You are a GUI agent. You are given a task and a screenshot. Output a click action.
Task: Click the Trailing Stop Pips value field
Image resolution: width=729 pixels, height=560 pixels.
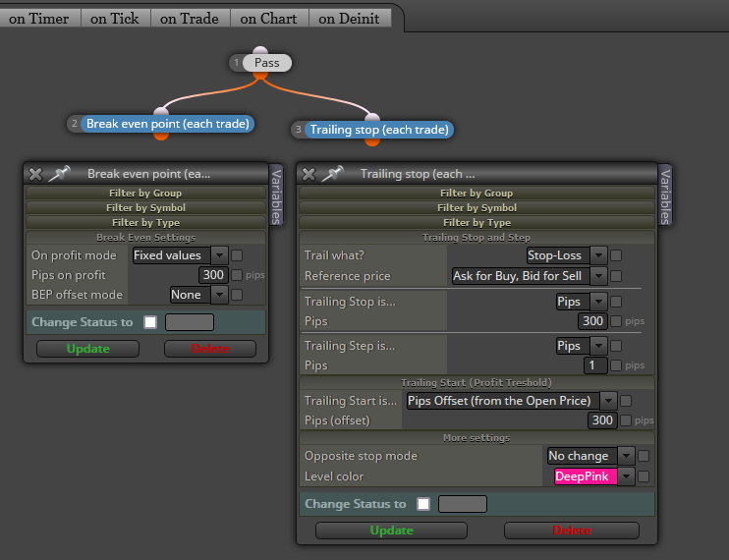tap(592, 321)
